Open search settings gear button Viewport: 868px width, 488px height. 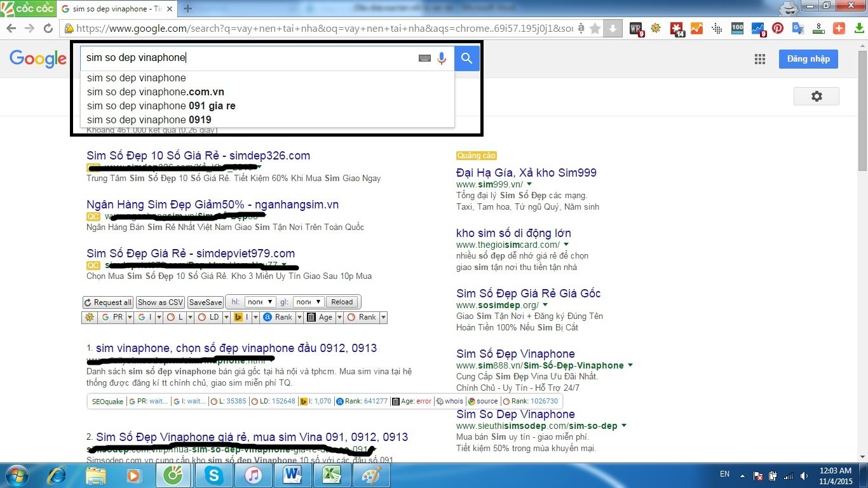click(817, 97)
